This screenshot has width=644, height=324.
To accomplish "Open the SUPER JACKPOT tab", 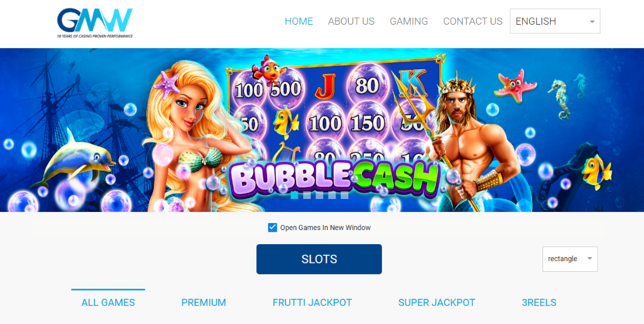I will 436,303.
